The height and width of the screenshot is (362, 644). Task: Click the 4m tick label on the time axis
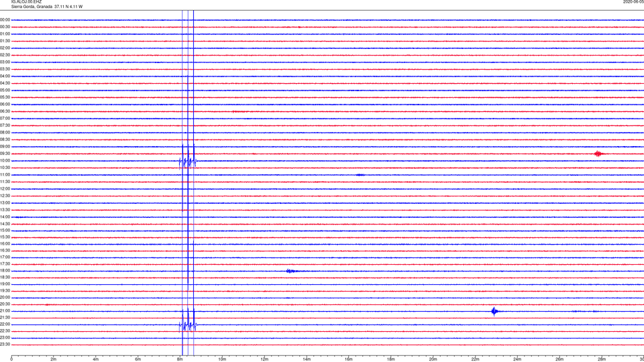(x=96, y=359)
